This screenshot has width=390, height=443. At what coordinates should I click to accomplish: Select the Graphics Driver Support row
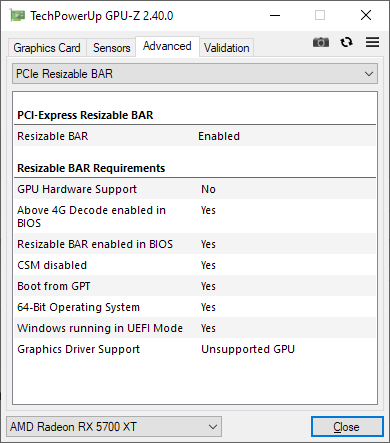(195, 349)
